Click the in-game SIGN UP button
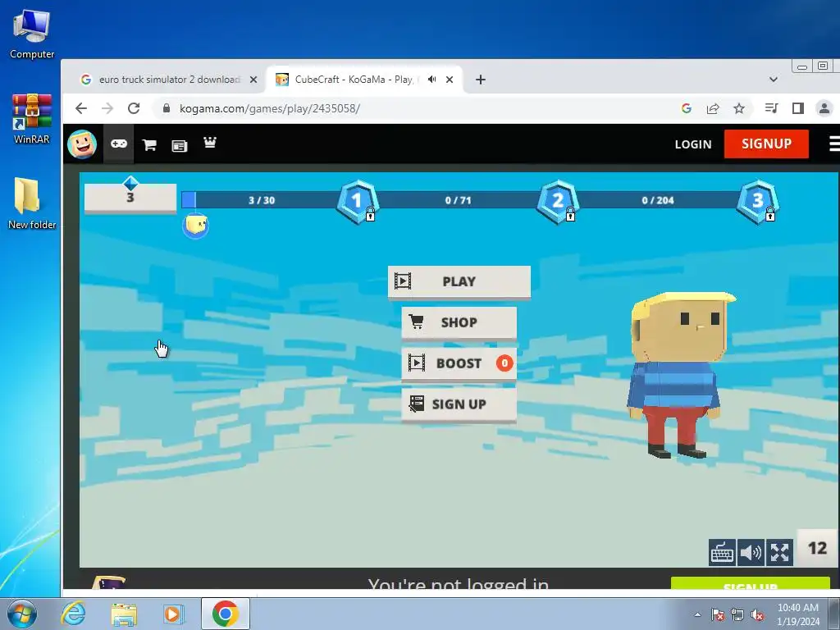Image resolution: width=840 pixels, height=630 pixels. (459, 404)
